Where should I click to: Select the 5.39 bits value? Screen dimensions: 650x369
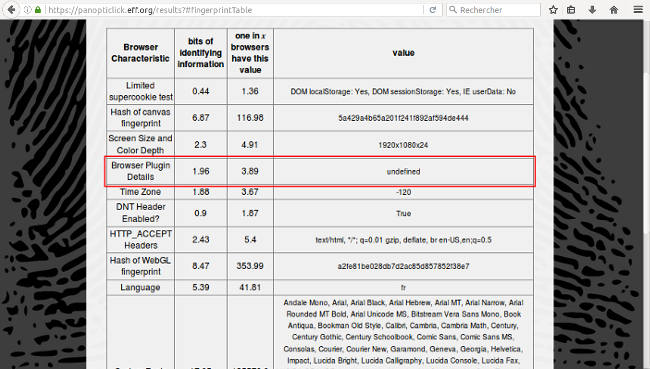[x=201, y=287]
